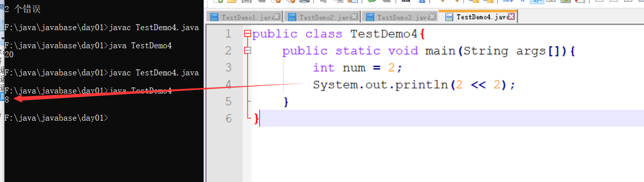Collapse the main method fold marker
This screenshot has width=644, height=182.
247,51
